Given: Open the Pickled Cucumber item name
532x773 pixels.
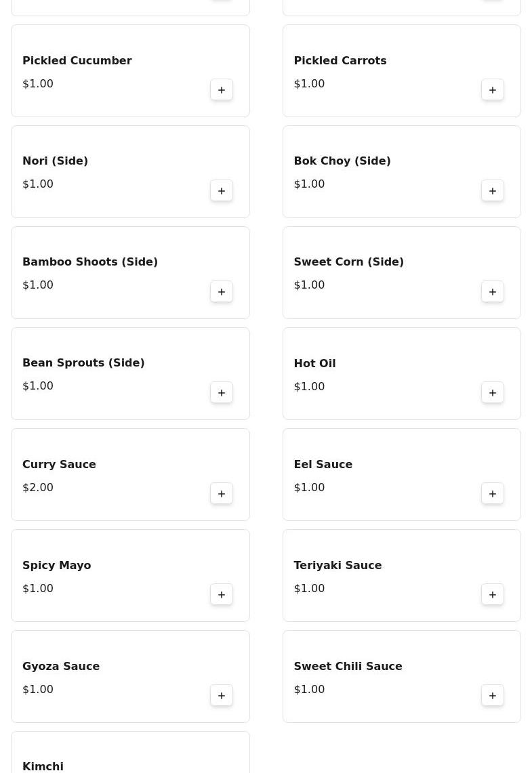Looking at the screenshot, I should (x=77, y=60).
